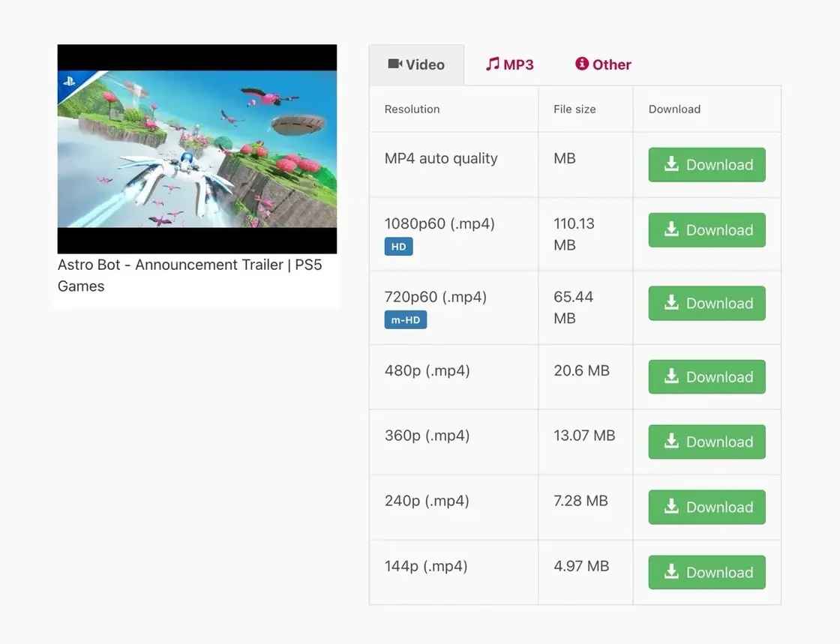Click the '13.07 MB' file size
This screenshot has width=840, height=644.
(x=584, y=436)
